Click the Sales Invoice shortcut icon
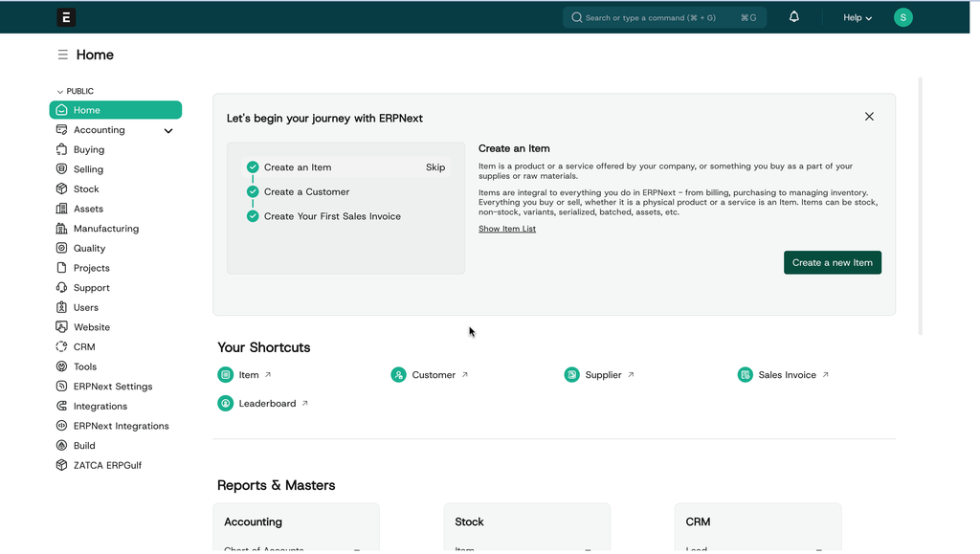 click(745, 375)
